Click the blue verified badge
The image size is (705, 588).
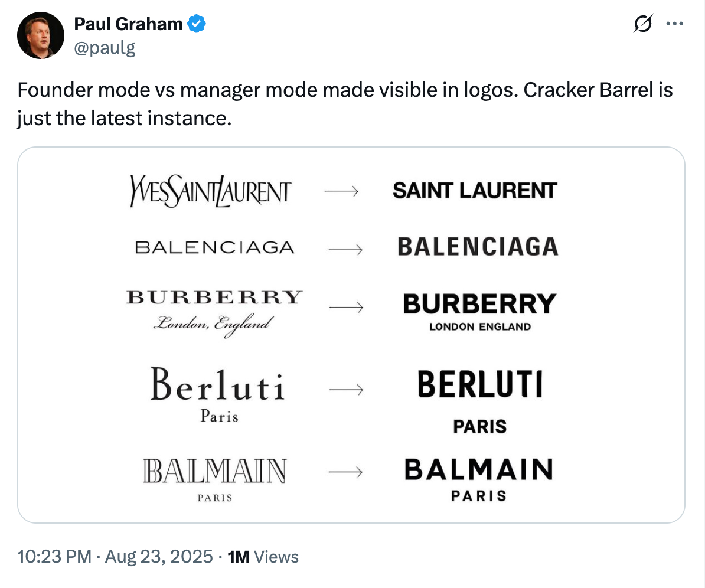[197, 24]
